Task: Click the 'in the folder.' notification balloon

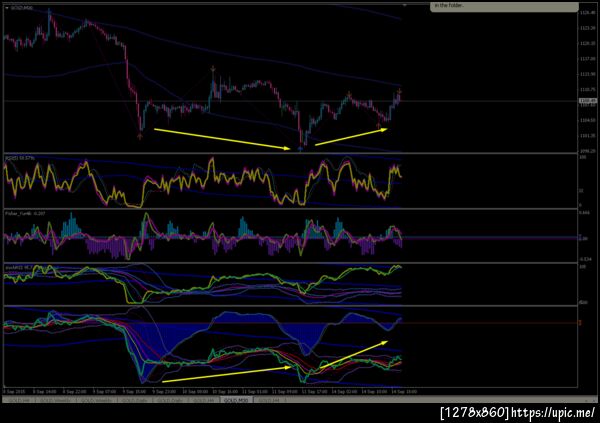Action: 504,7
